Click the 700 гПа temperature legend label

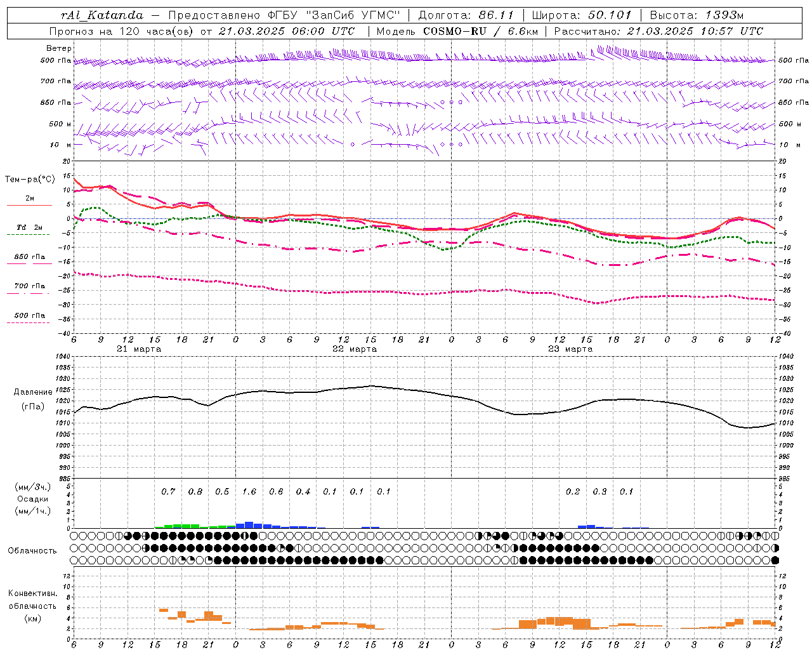(x=30, y=286)
